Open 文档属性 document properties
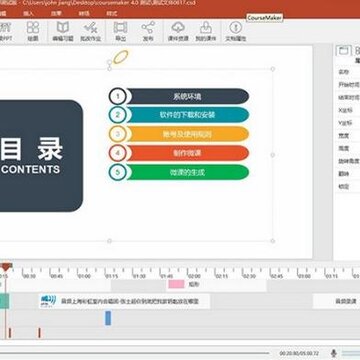360x360 pixels. [x=236, y=31]
